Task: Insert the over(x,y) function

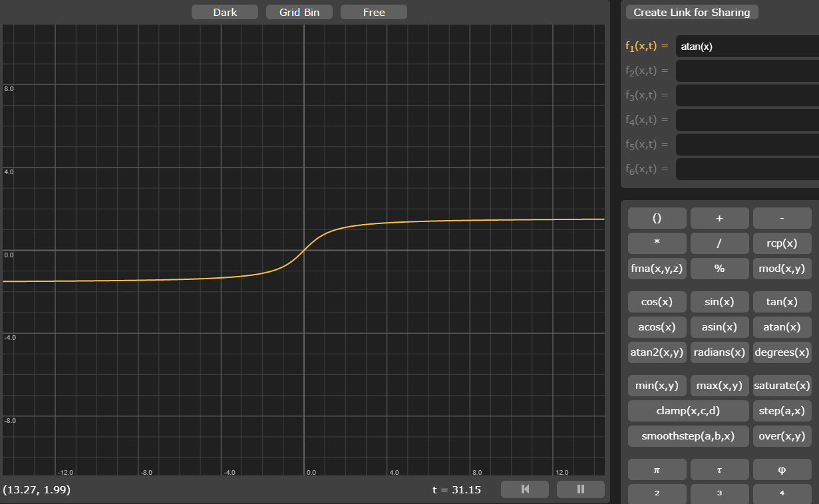Action: tap(782, 436)
